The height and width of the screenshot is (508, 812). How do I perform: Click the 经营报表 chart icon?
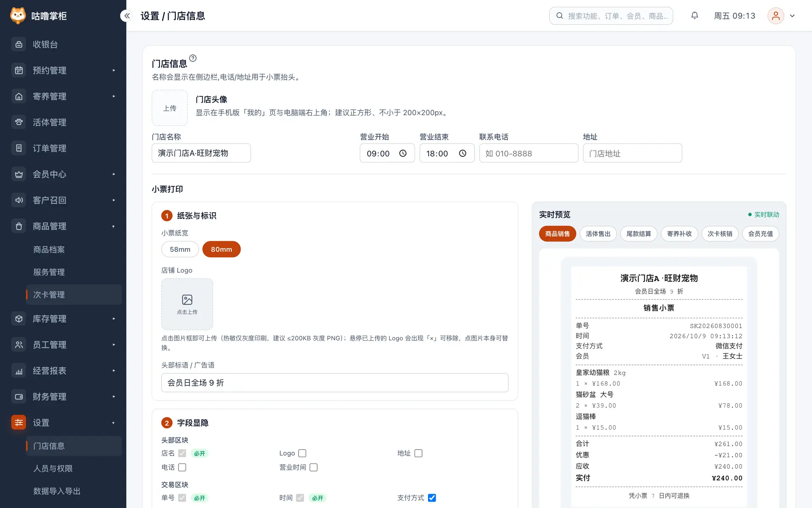click(x=19, y=371)
